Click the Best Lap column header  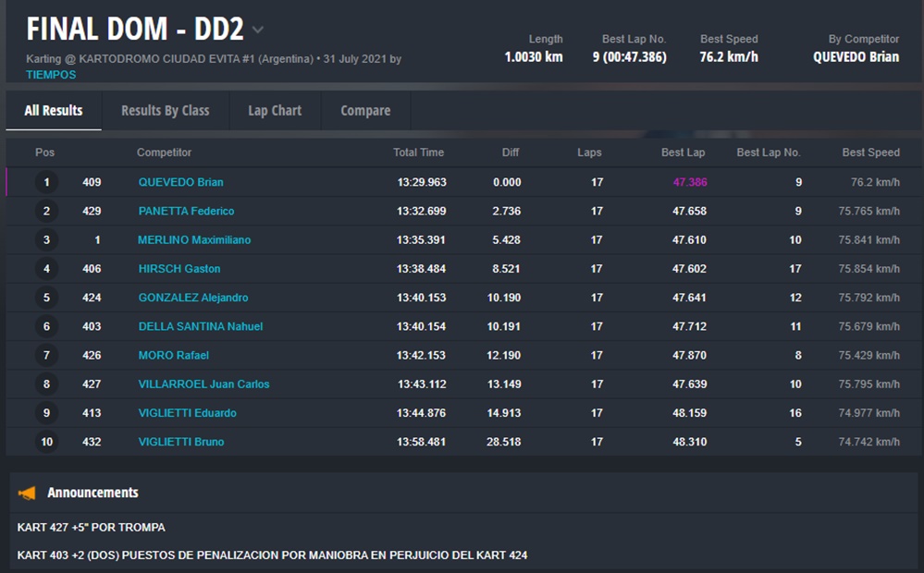(x=683, y=152)
